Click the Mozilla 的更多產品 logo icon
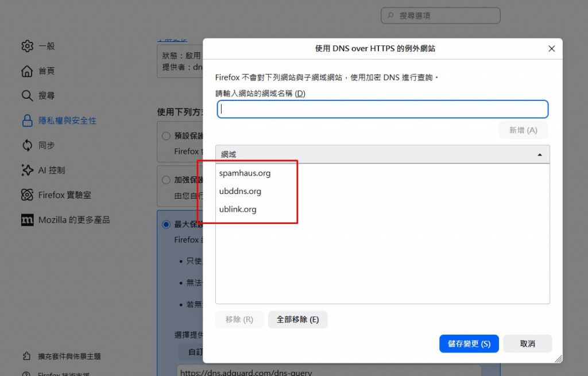Screen dimensions: 588x376 [x=27, y=220]
